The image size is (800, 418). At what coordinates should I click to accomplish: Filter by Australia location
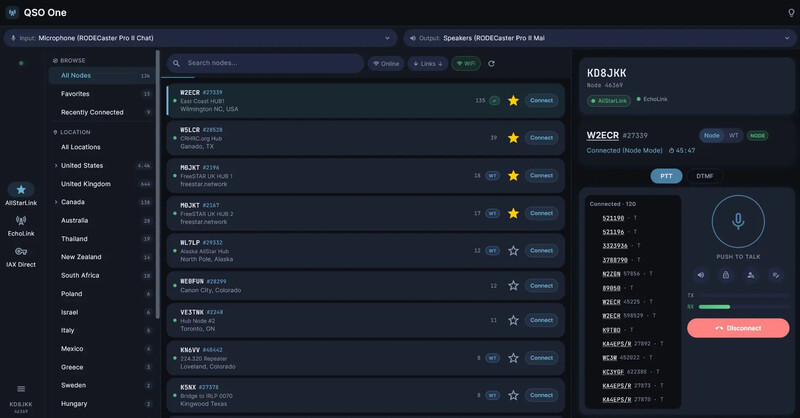pos(102,220)
